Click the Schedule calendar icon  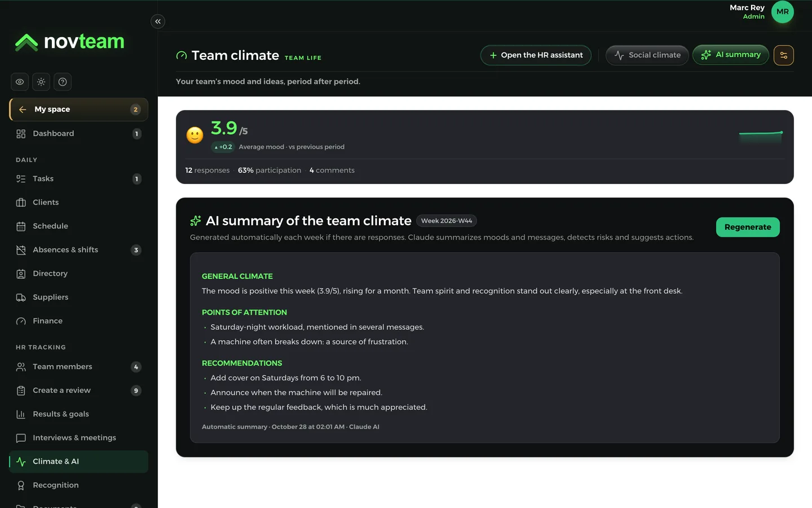(x=21, y=226)
